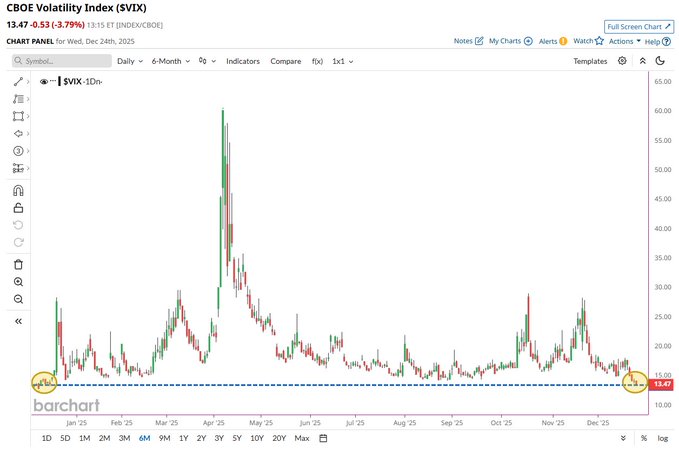Open Help
The height and width of the screenshot is (450, 679).
[x=657, y=42]
